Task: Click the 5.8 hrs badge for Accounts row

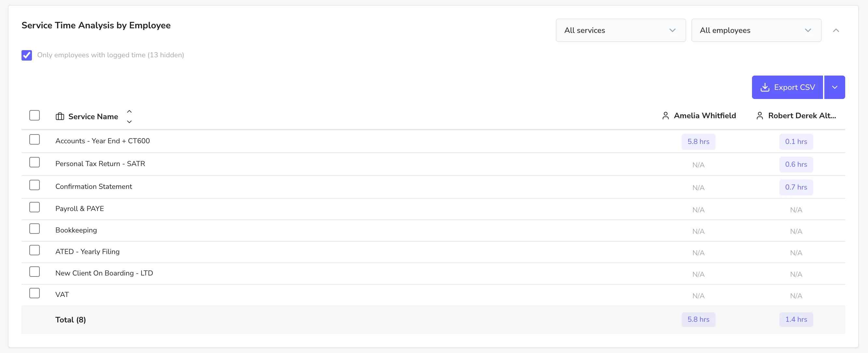Action: (x=698, y=142)
